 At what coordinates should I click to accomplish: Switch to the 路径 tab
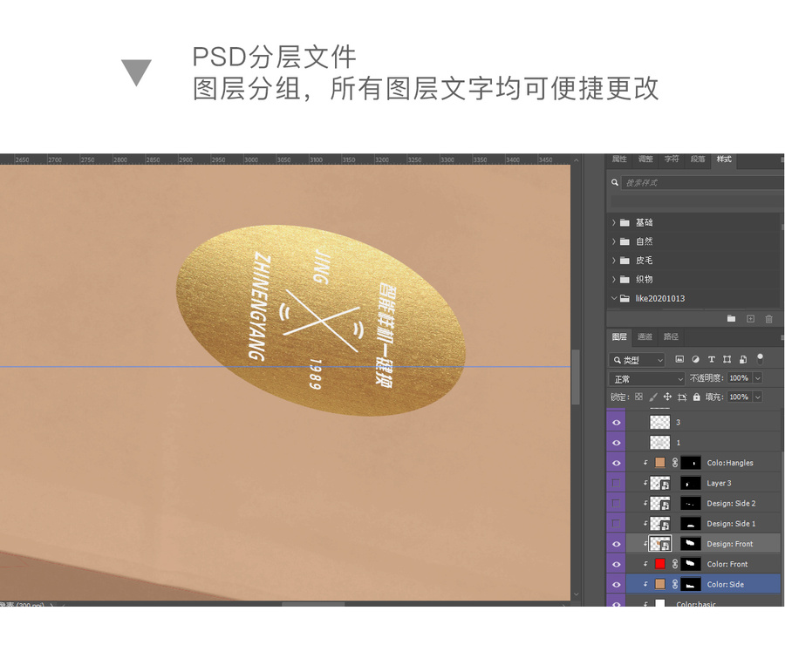pos(671,336)
